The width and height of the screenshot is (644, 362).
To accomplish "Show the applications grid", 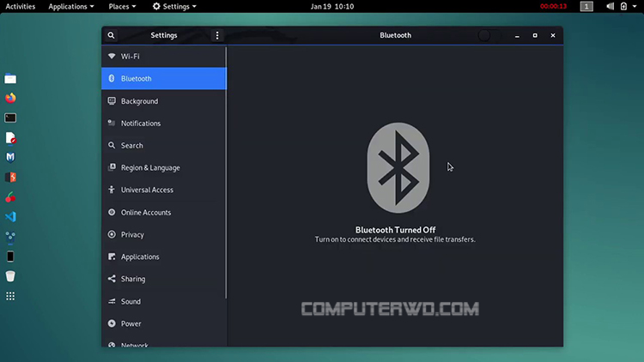I will 10,296.
